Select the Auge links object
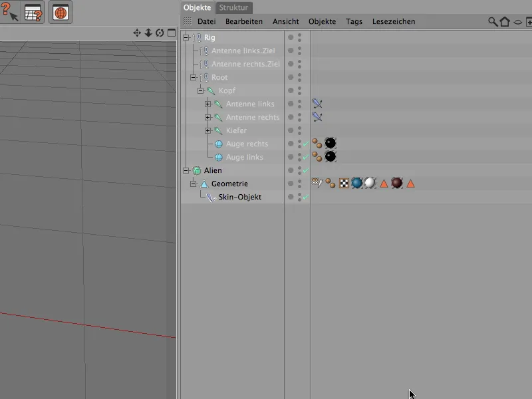The image size is (532, 399). [x=245, y=157]
